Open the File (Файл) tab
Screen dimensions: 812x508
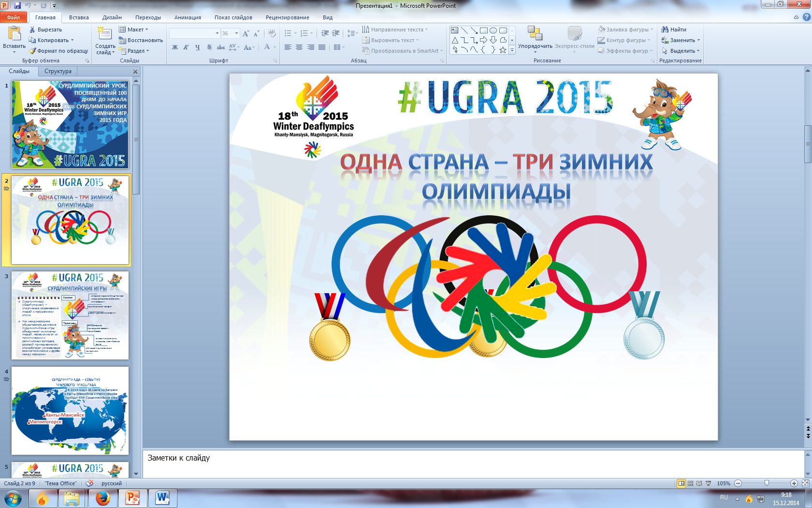click(x=14, y=17)
